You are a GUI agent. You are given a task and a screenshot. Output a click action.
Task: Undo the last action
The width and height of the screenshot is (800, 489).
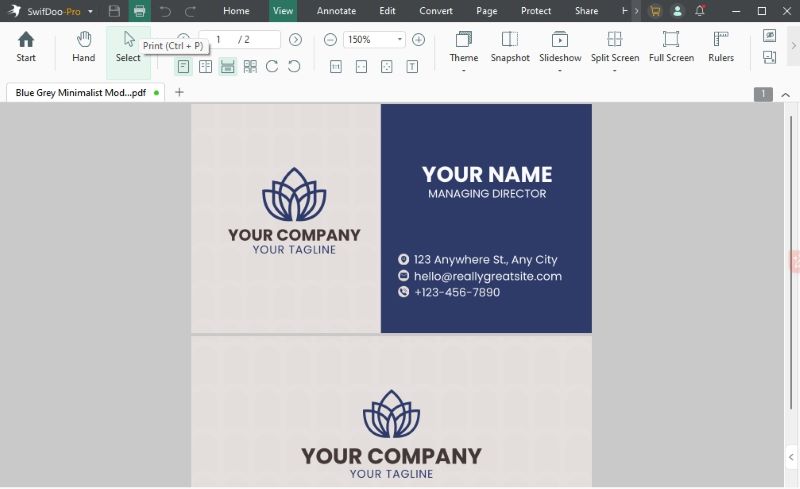[x=165, y=11]
